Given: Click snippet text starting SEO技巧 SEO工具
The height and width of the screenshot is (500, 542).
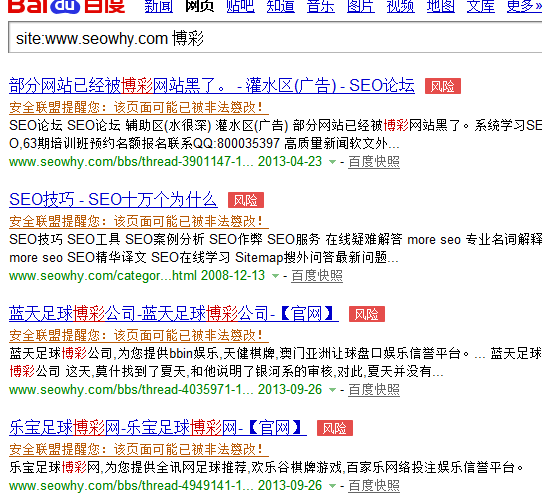Looking at the screenshot, I should (x=275, y=249).
